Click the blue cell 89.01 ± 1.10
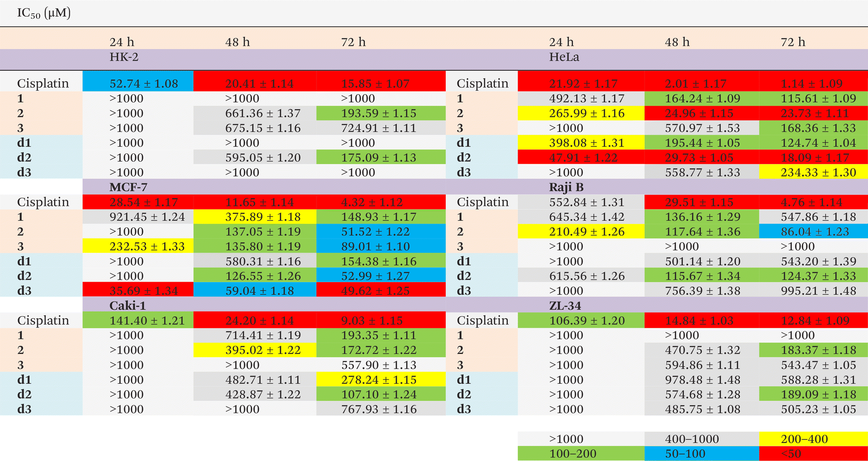 click(x=381, y=246)
